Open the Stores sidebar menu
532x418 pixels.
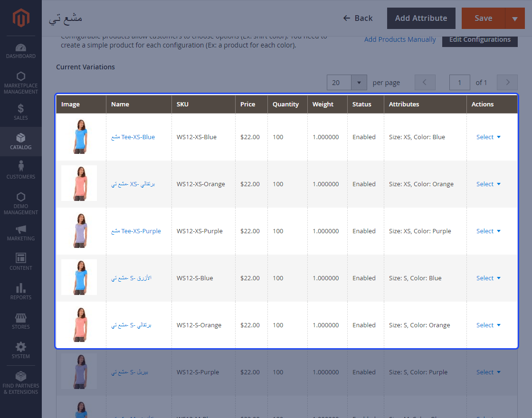(x=21, y=321)
